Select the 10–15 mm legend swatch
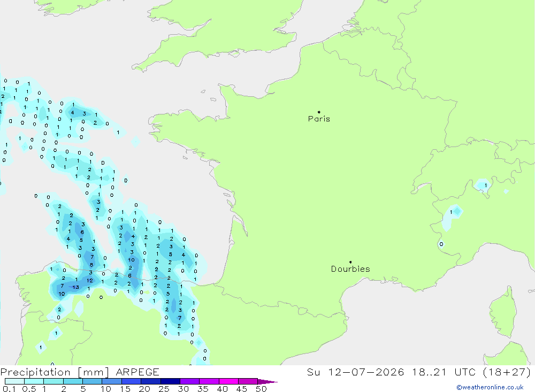 click(112, 381)
